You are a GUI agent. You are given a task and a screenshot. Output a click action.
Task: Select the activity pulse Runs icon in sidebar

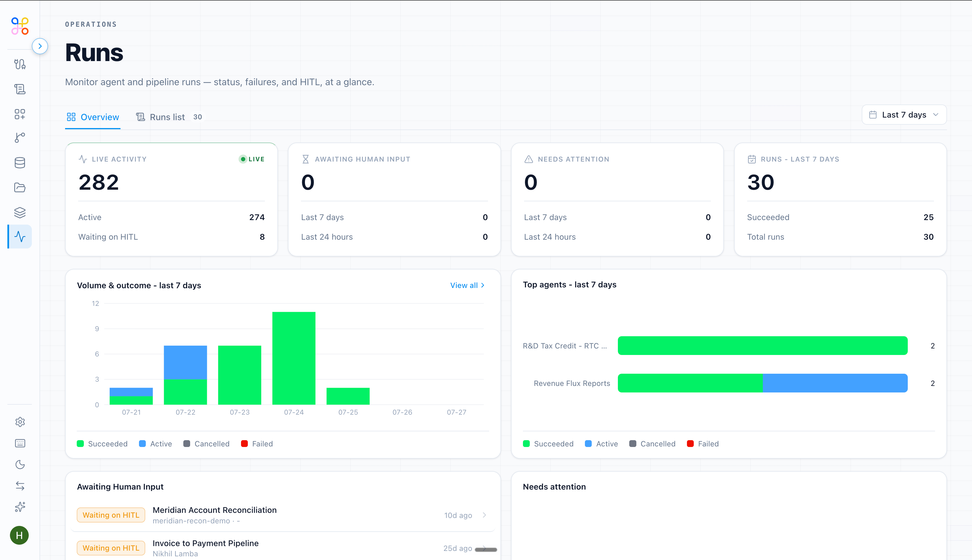[20, 237]
